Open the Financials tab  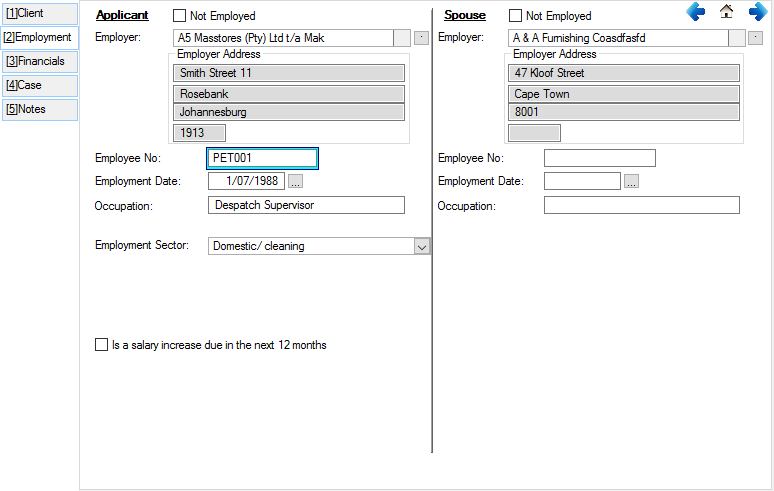39,61
